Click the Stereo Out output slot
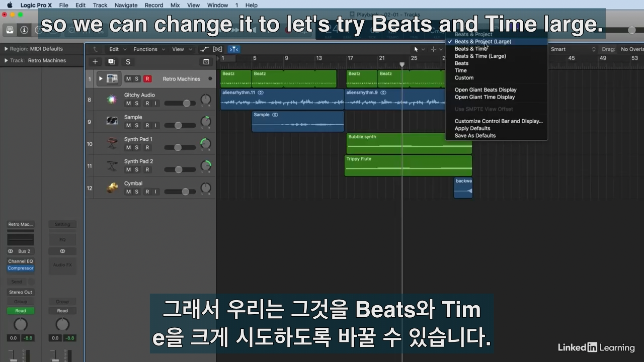Screen dimensions: 644x362 tap(21, 292)
